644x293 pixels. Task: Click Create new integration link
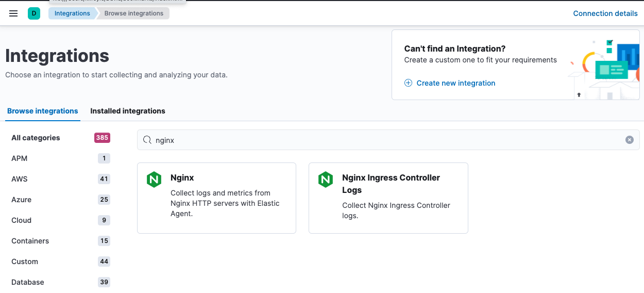click(455, 83)
